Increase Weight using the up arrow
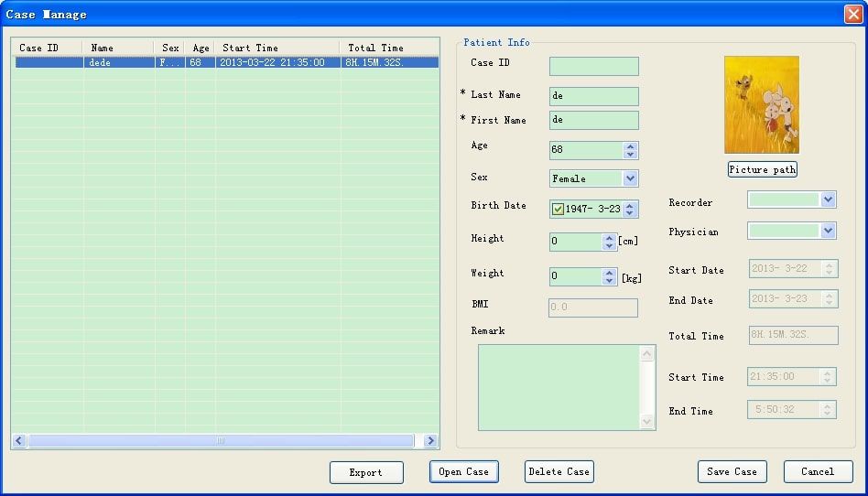868x496 pixels. [x=610, y=272]
